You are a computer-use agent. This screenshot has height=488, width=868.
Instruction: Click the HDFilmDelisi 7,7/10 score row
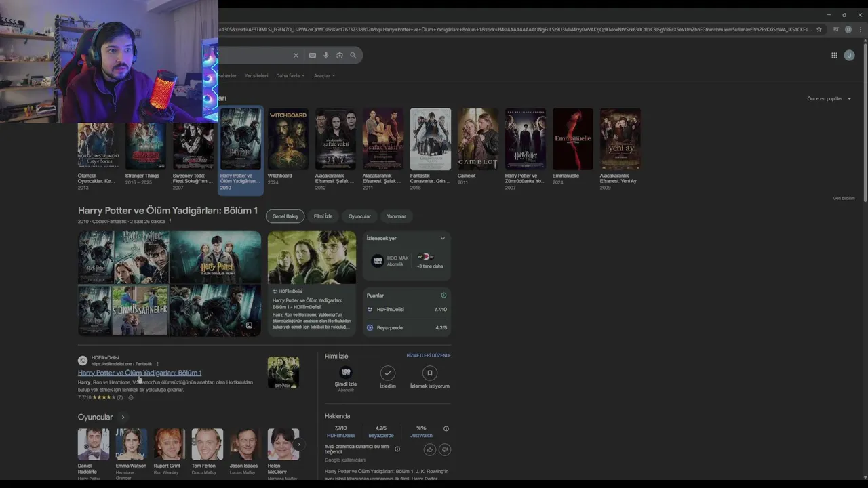[x=407, y=310]
